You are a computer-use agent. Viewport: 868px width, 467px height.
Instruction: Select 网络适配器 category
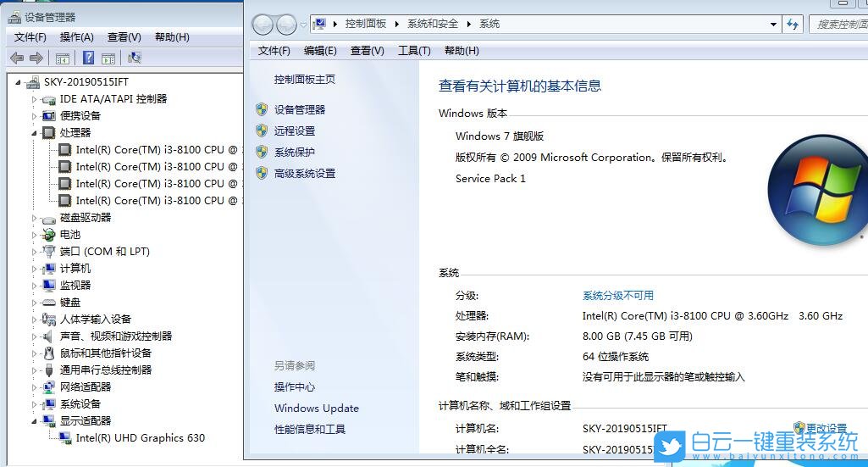(x=86, y=386)
